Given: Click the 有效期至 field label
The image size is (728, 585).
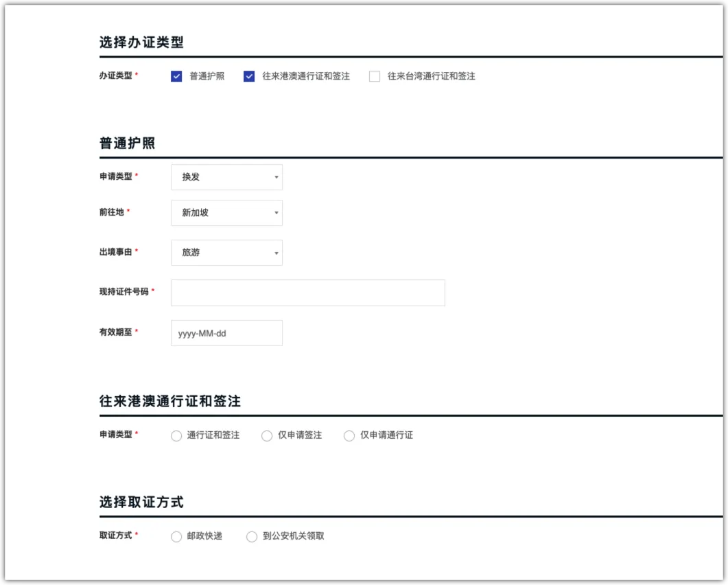Looking at the screenshot, I should click(x=116, y=332).
